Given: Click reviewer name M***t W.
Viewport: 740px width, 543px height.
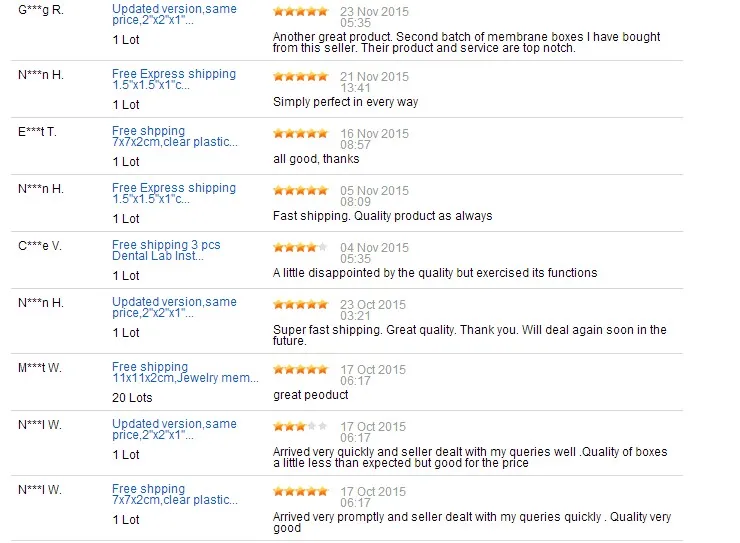Looking at the screenshot, I should [41, 368].
